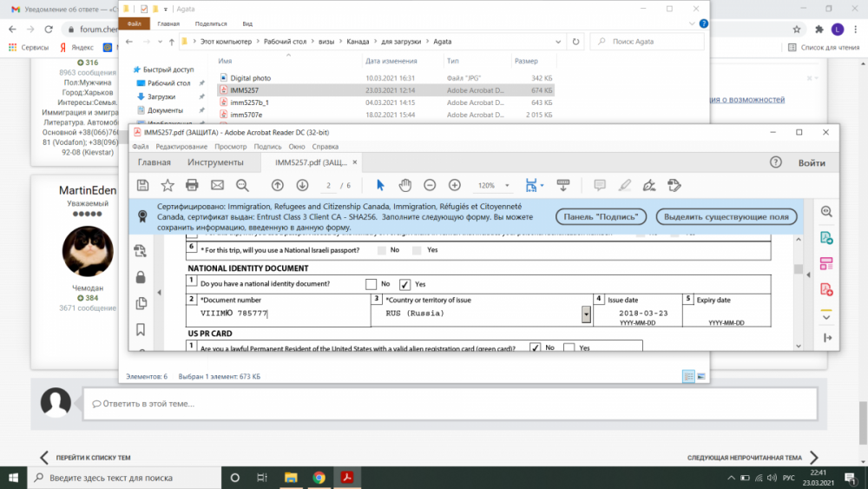Click the Панель "Подпись" button
Image resolution: width=868 pixels, height=489 pixels.
(x=602, y=216)
